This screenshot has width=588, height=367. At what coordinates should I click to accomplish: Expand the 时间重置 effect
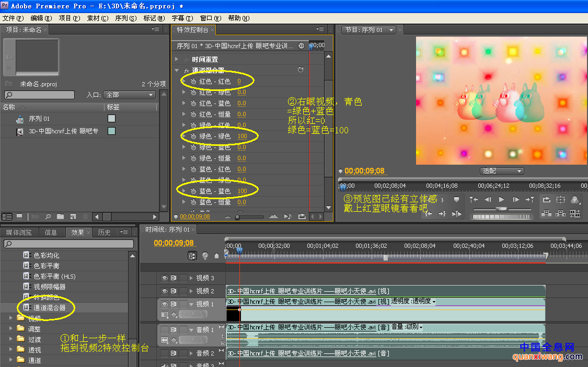[x=177, y=59]
